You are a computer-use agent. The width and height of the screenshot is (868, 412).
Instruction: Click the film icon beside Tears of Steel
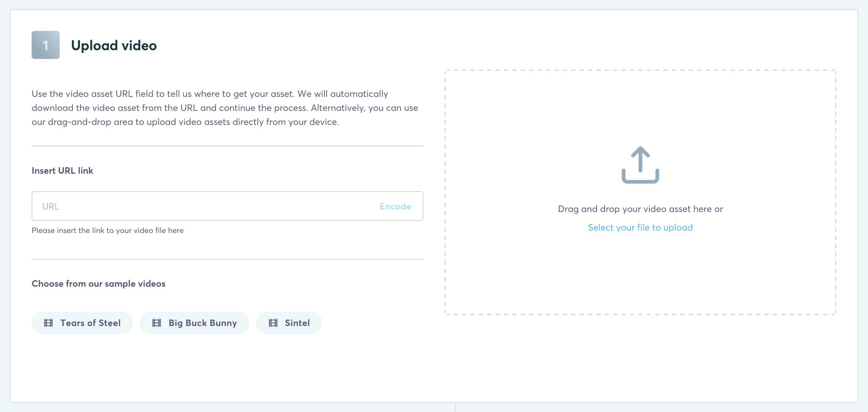click(x=48, y=323)
